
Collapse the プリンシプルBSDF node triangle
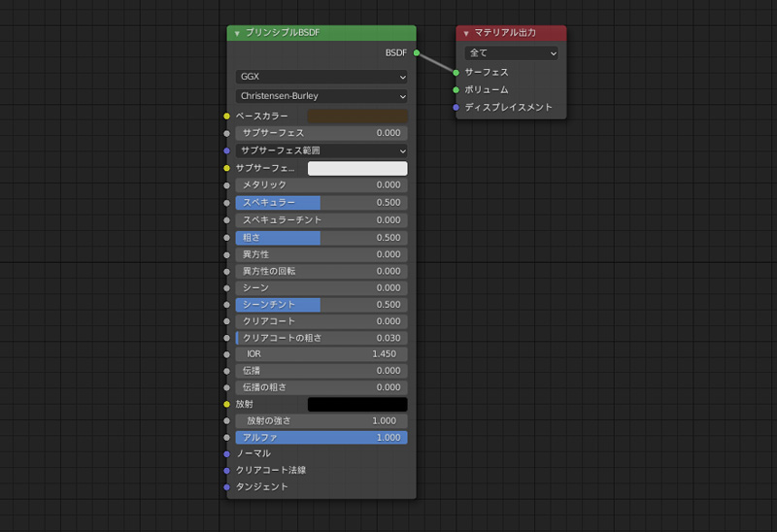click(x=237, y=33)
